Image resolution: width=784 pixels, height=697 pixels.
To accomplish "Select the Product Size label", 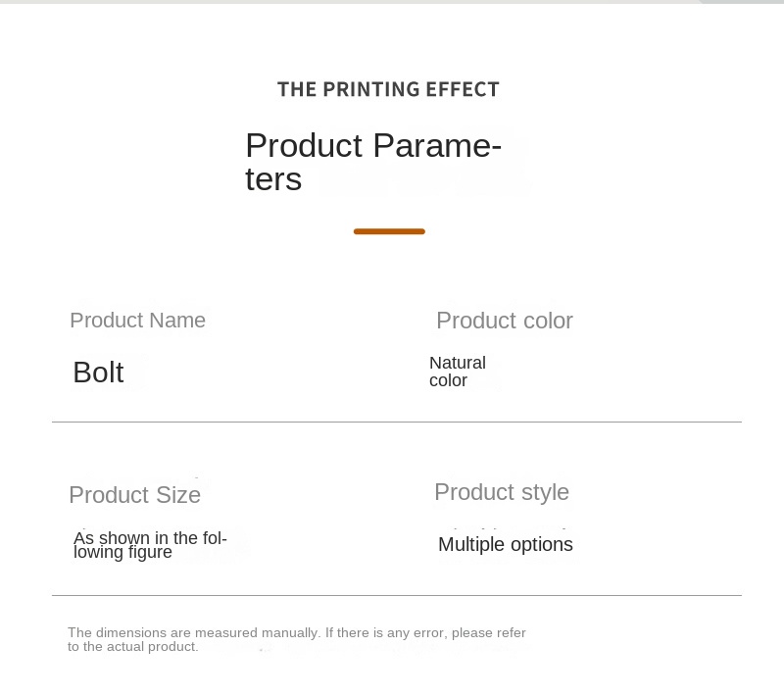I will tap(135, 495).
